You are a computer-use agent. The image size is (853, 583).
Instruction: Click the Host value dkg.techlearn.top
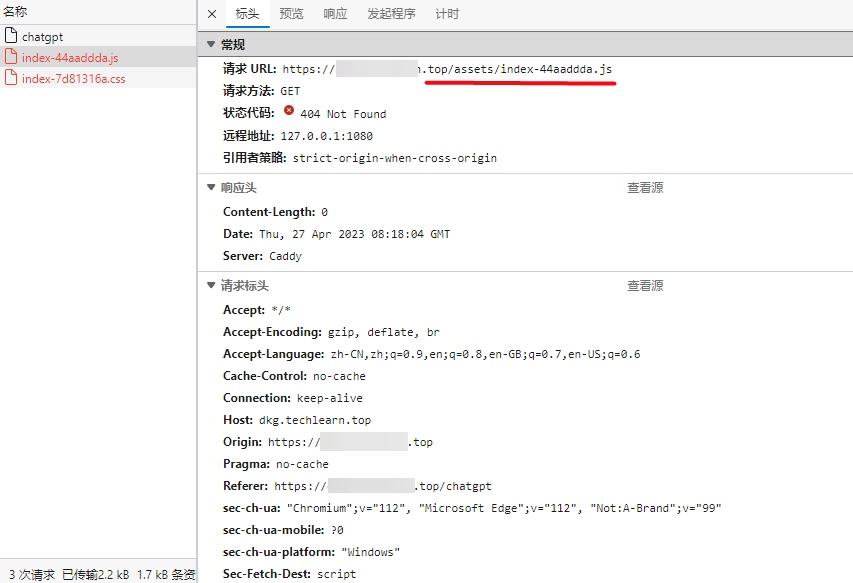[x=315, y=420]
